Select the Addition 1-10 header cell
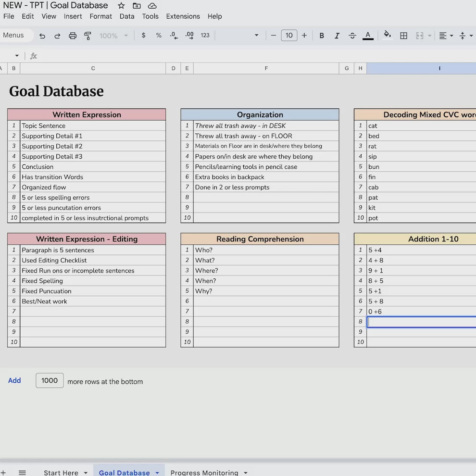The width and height of the screenshot is (476, 476). click(415, 239)
